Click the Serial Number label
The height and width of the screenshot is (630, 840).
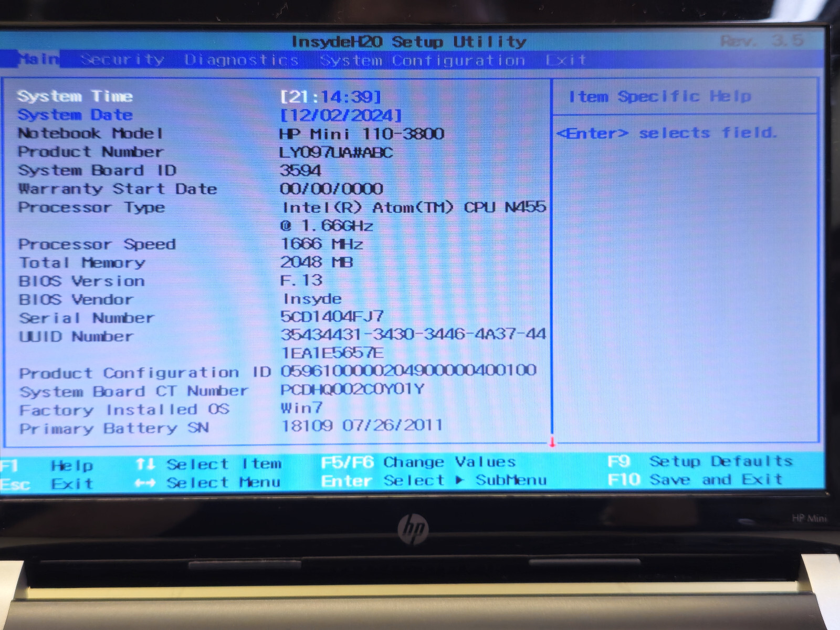coord(87,318)
